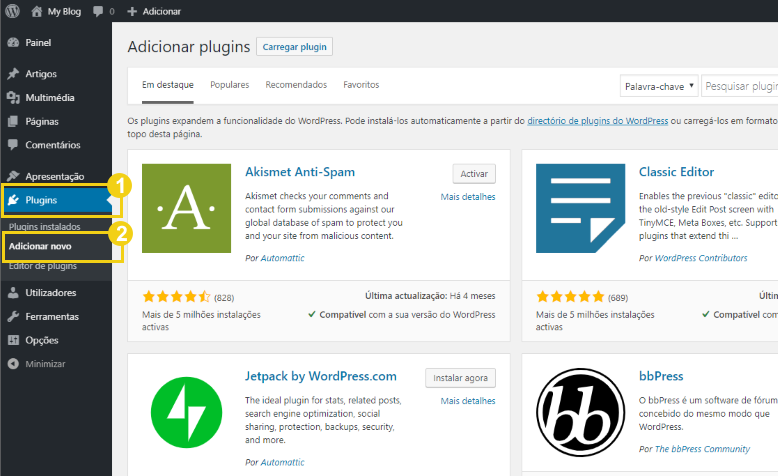This screenshot has height=476, width=778.
Task: Click the Classic Editor title link
Action: click(676, 172)
